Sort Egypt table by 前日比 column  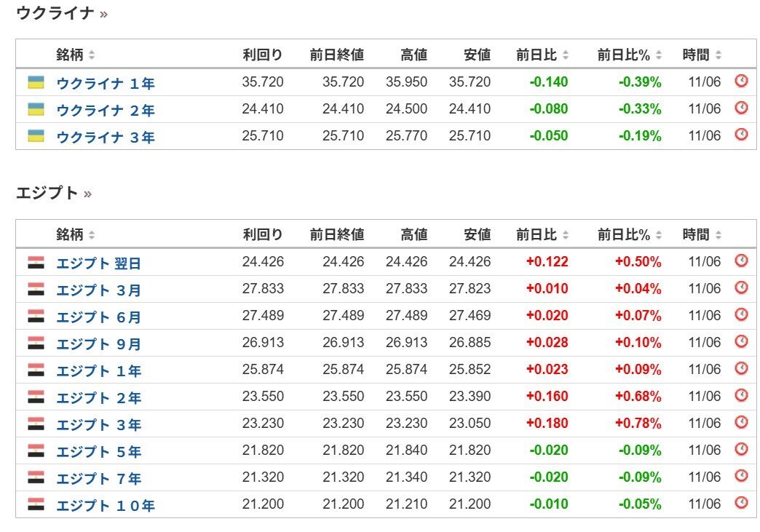(542, 235)
